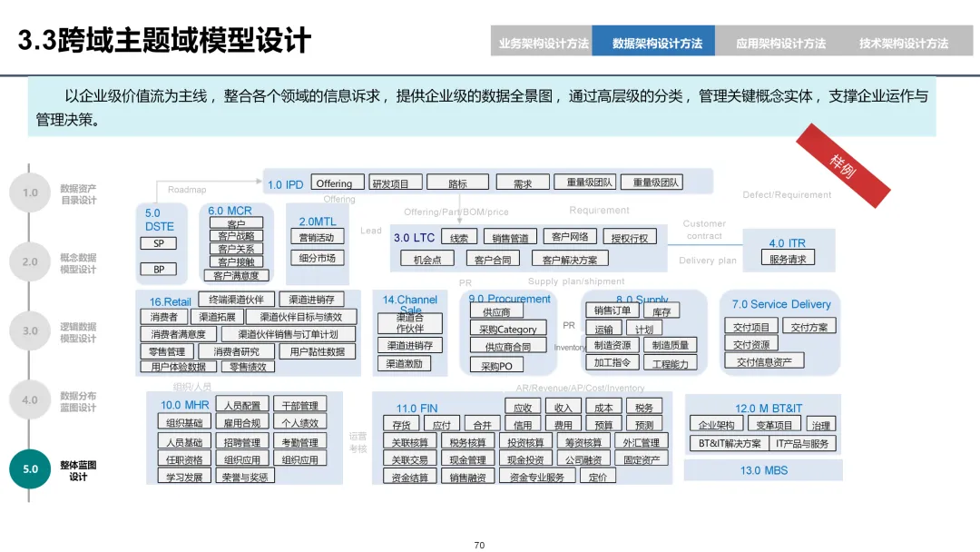
Task: Click the 授权行权 box
Action: click(630, 238)
